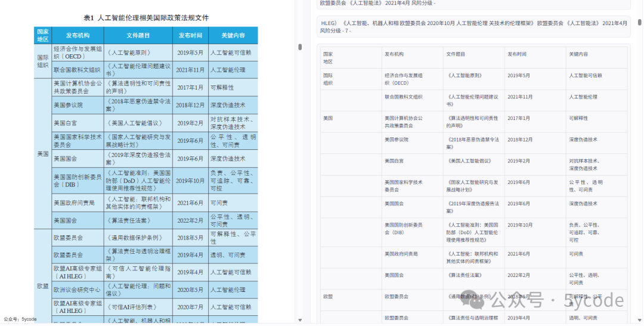This screenshot has width=644, height=326.
Task: Click the blue 发布机构 header in left table
Action: point(78,35)
